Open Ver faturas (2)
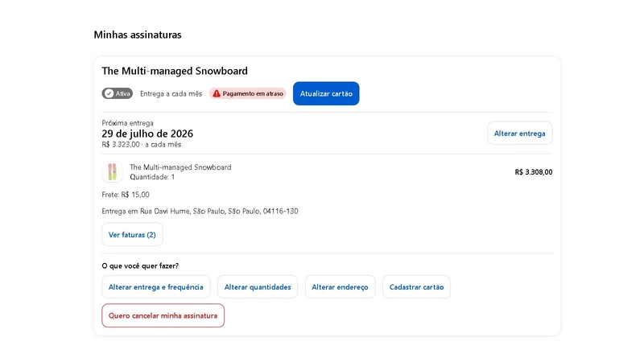This screenshot has height=362, width=644. pos(132,235)
